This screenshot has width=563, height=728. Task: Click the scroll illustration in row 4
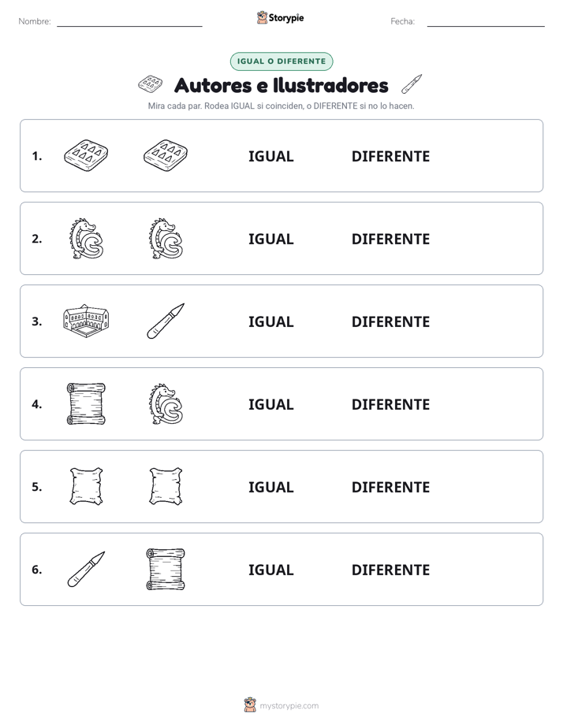(x=87, y=403)
